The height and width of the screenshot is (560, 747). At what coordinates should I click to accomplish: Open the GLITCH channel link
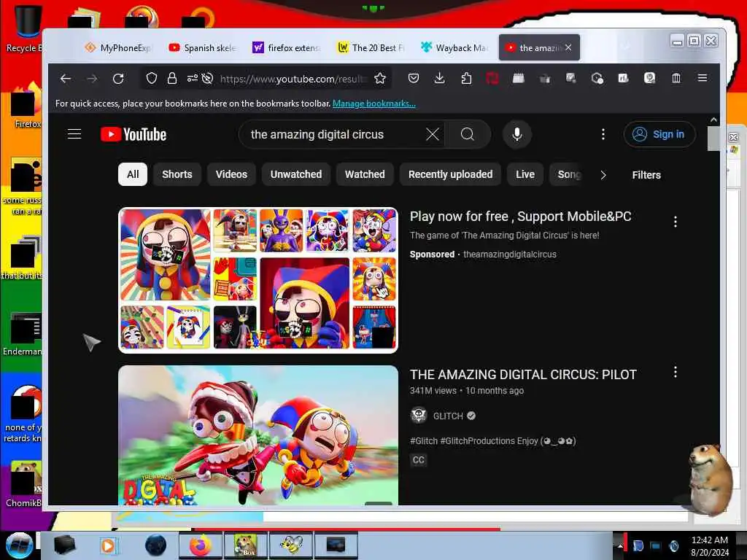tap(448, 416)
